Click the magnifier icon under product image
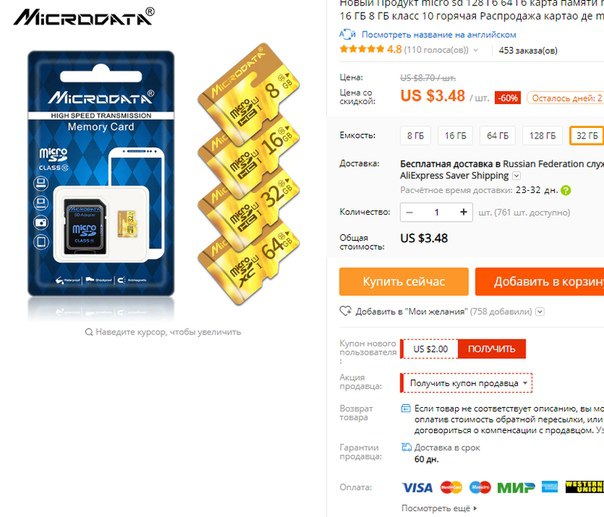The width and height of the screenshot is (604, 517). coord(89,332)
